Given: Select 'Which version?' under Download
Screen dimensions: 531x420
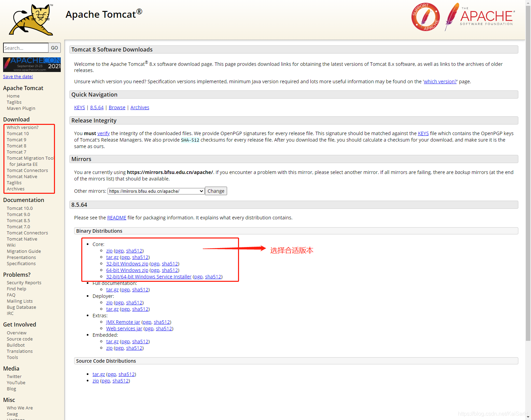Looking at the screenshot, I should click(23, 127).
